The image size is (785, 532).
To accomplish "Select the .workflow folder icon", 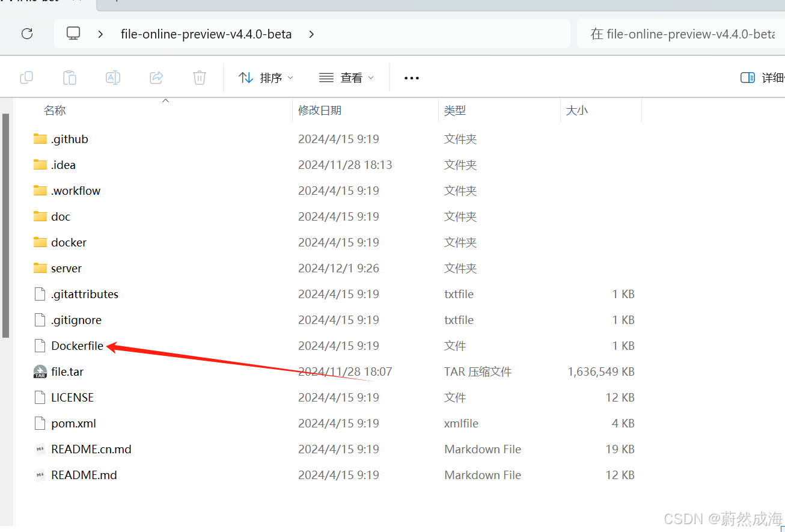I will point(40,191).
